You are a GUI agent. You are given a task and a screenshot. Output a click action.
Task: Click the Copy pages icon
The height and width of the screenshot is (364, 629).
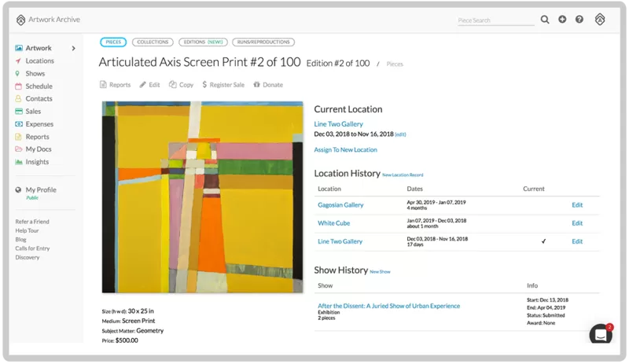(x=173, y=85)
